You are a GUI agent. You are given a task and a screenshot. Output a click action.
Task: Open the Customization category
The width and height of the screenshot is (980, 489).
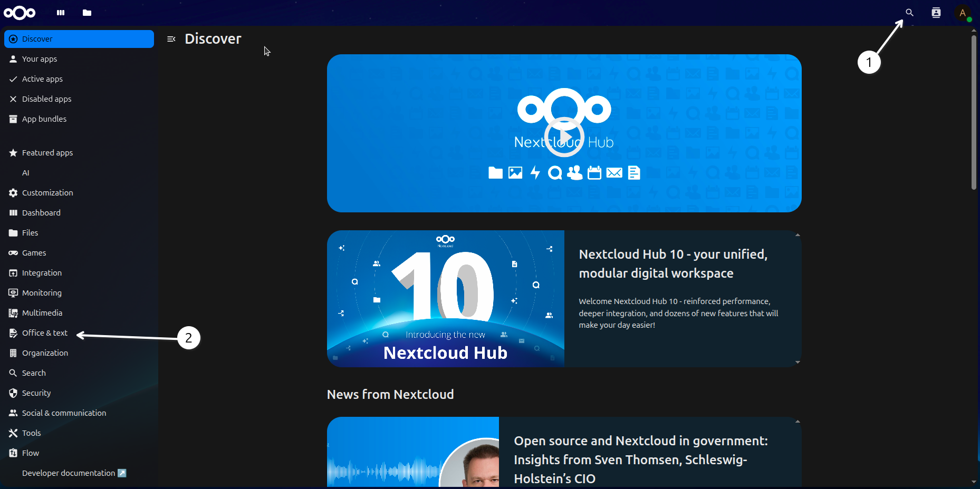(x=79, y=193)
